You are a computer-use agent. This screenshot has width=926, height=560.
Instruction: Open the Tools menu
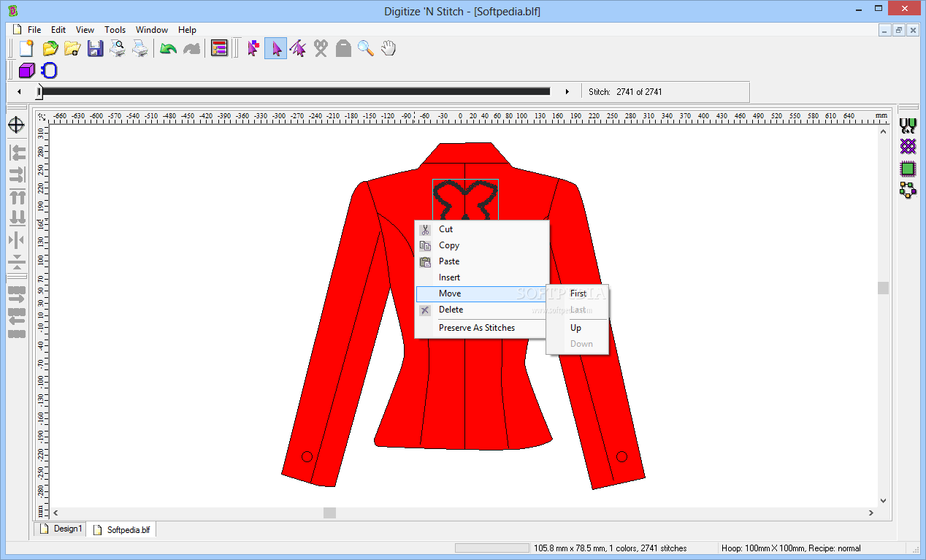(115, 30)
